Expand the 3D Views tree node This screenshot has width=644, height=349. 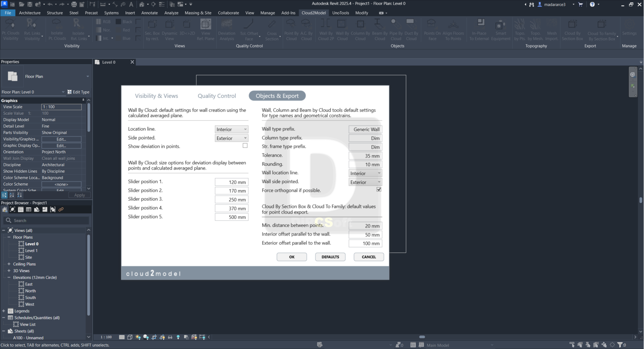9,271
